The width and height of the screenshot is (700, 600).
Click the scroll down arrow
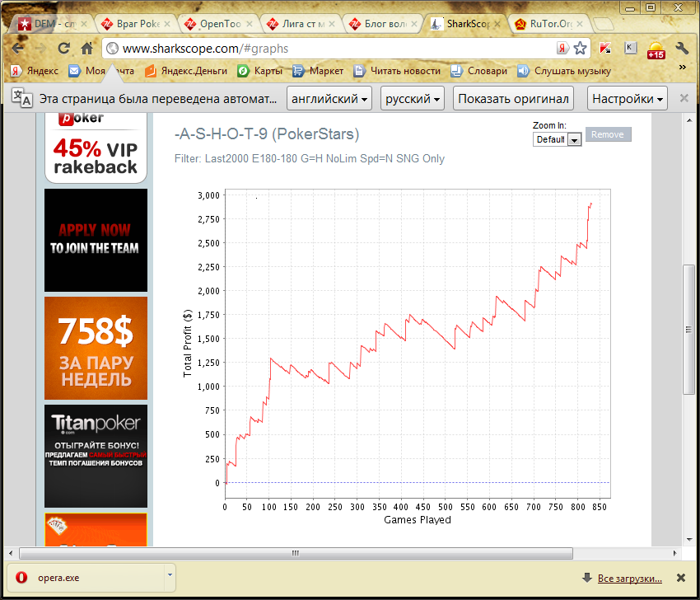(x=689, y=539)
